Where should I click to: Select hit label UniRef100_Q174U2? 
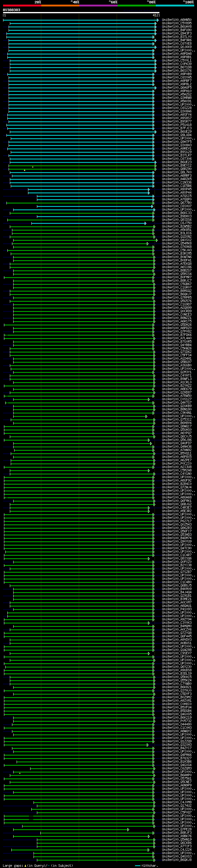pyautogui.click(x=177, y=806)
